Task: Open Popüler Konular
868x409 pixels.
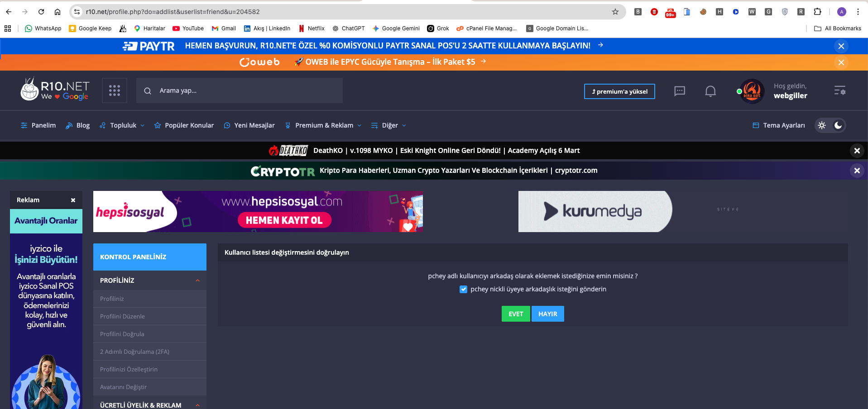Action: tap(184, 125)
